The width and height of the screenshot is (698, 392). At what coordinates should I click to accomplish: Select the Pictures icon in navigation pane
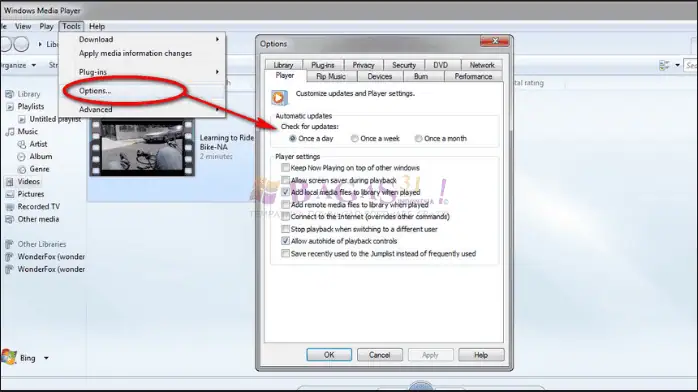coord(9,194)
